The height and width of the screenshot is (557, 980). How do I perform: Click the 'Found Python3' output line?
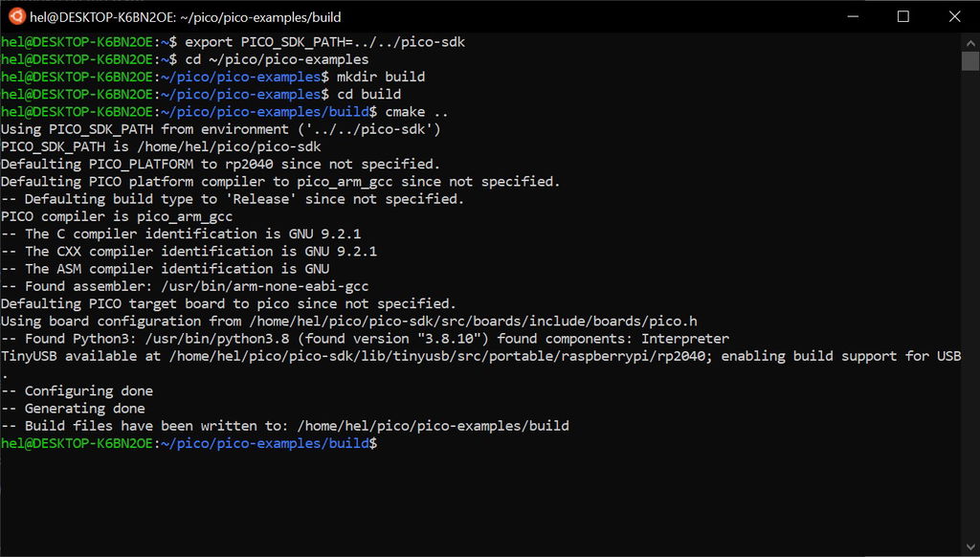[364, 339]
